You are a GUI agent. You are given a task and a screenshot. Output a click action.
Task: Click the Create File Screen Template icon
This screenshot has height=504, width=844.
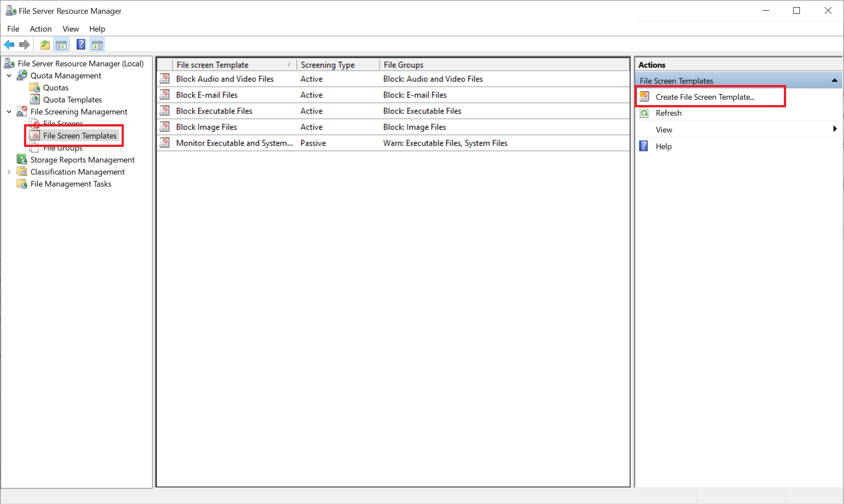(644, 97)
